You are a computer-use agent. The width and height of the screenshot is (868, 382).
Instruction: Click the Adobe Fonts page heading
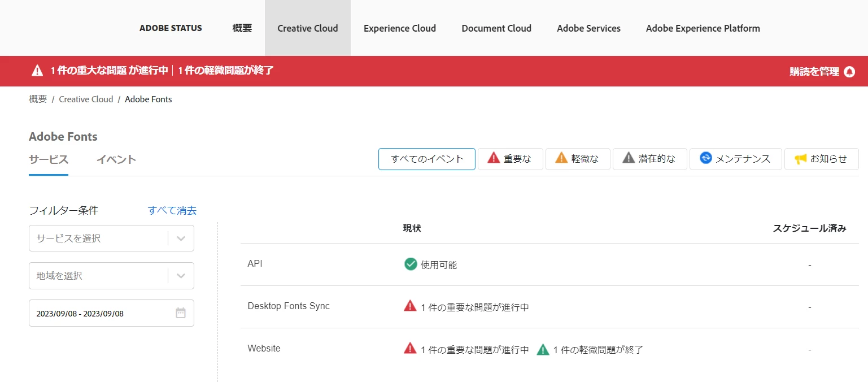(63, 137)
